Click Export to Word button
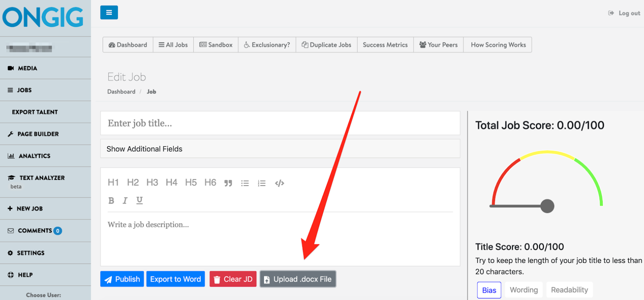The image size is (644, 300). click(x=176, y=279)
